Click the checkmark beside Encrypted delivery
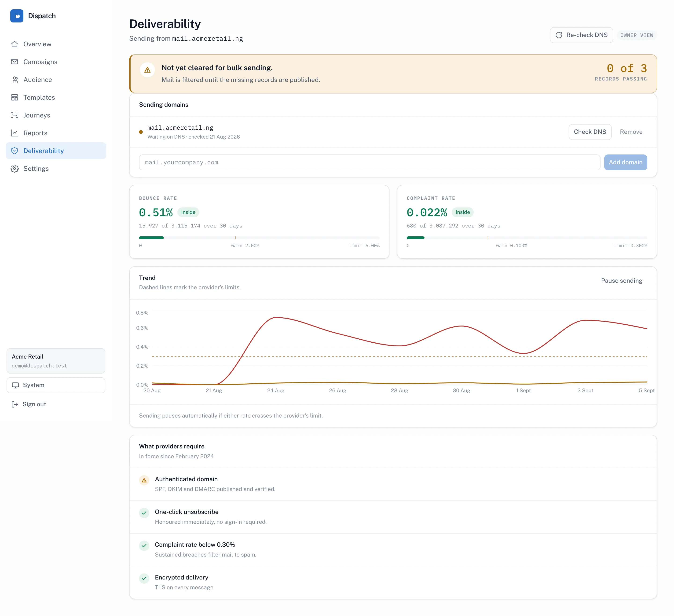674x616 pixels. point(144,579)
